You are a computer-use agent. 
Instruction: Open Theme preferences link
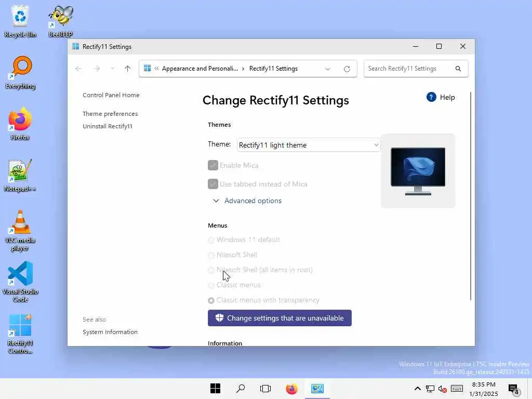tap(110, 114)
